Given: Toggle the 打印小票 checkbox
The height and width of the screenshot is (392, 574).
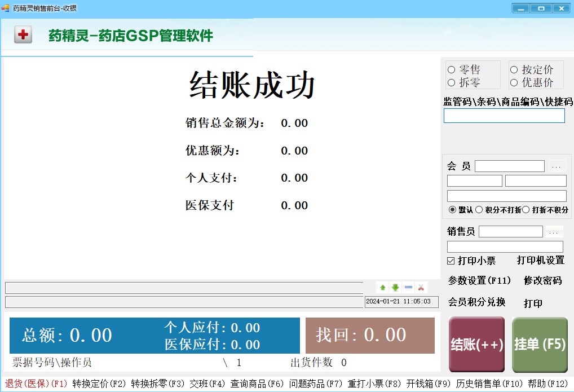Looking at the screenshot, I should (471, 261).
